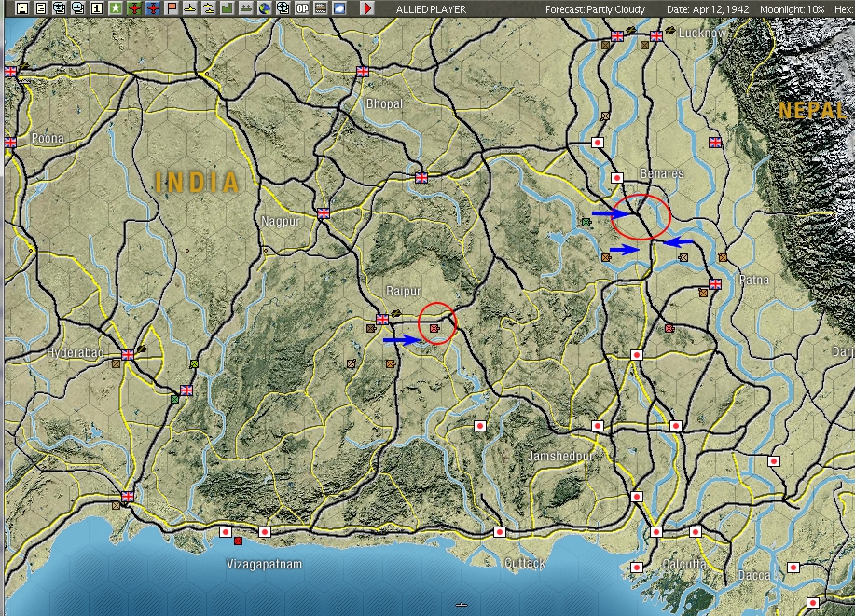
Task: Select the British base at Hyderabad
Action: (x=128, y=355)
